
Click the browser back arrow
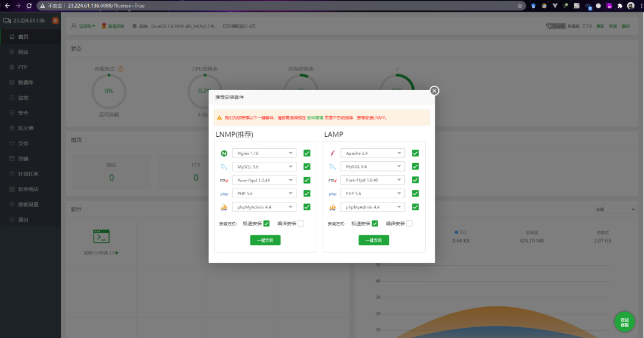[x=7, y=6]
